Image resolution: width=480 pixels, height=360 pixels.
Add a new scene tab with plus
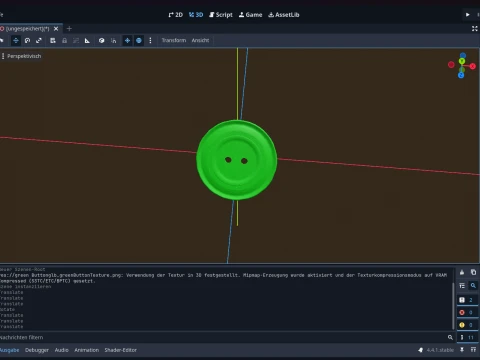pyautogui.click(x=69, y=29)
